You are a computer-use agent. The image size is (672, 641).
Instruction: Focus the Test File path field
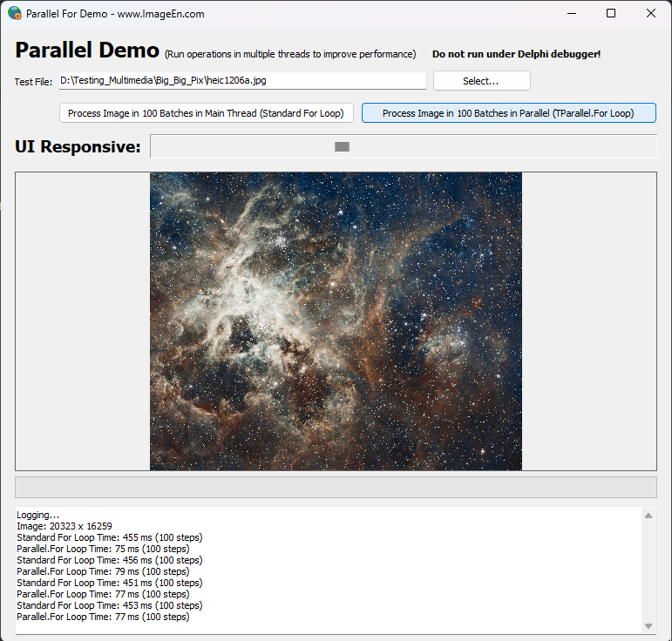[242, 80]
